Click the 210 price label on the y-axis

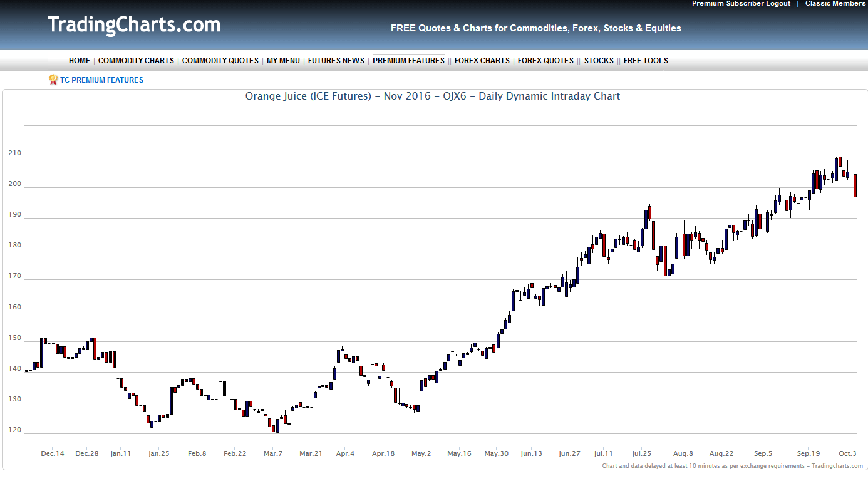[x=14, y=153]
